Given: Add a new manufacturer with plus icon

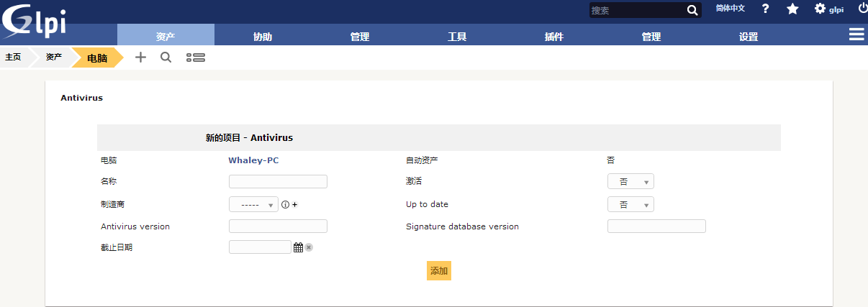Looking at the screenshot, I should click(x=294, y=204).
